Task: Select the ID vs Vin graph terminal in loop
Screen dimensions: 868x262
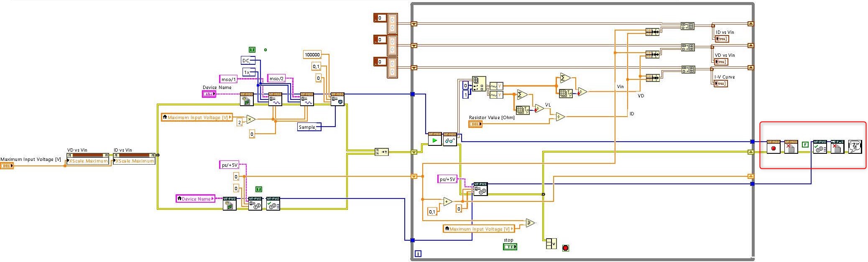Action: [x=722, y=39]
